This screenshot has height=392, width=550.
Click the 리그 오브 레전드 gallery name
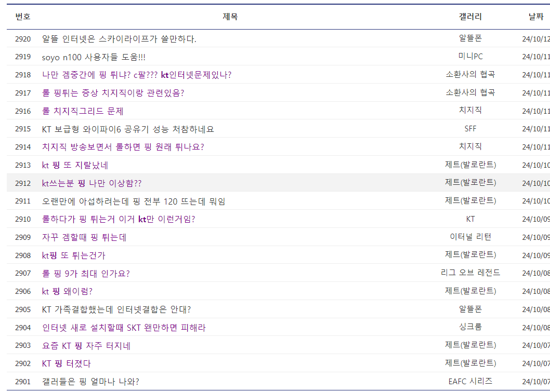click(x=470, y=273)
